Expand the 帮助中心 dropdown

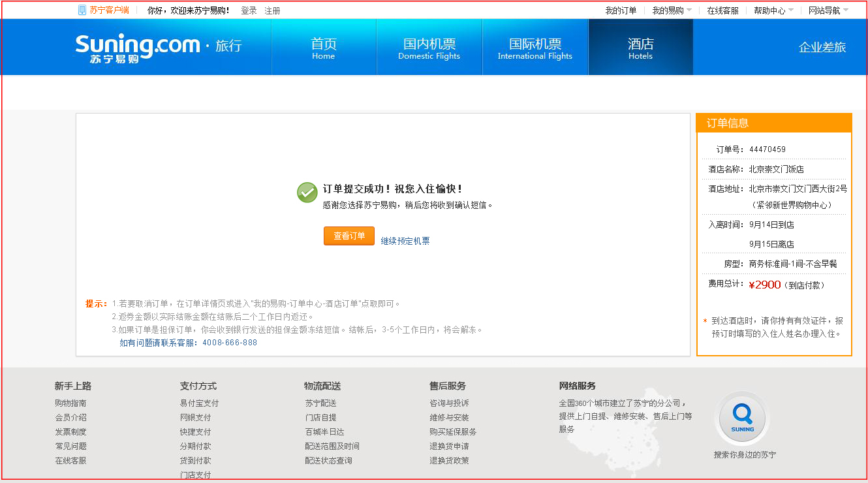(x=773, y=10)
